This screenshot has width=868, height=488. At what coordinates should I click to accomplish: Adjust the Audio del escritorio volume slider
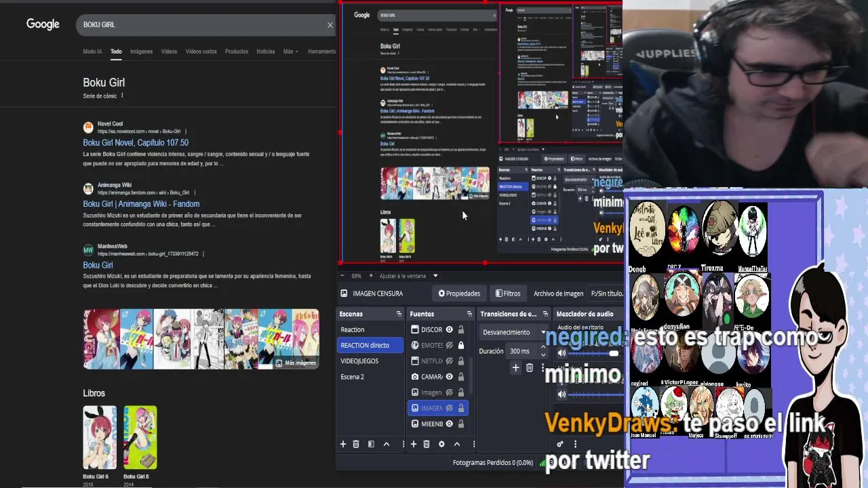[x=595, y=353]
